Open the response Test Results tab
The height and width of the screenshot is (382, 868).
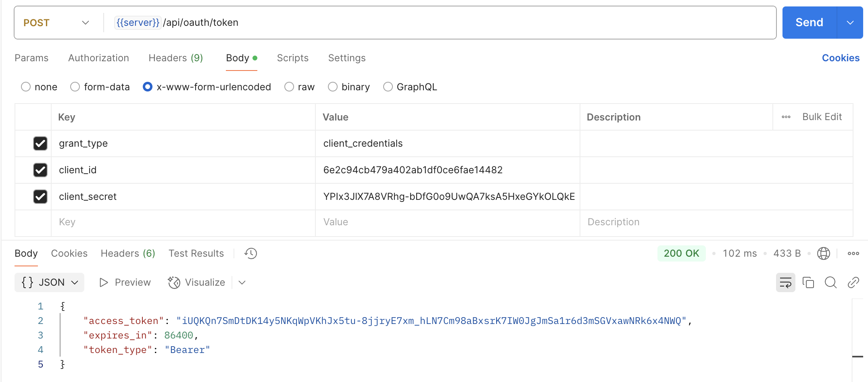coord(196,253)
